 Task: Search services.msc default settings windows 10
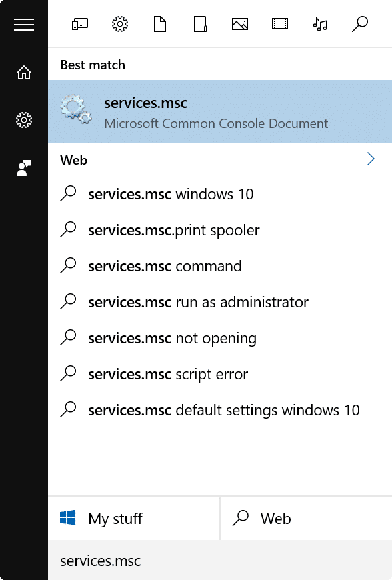[x=220, y=410]
